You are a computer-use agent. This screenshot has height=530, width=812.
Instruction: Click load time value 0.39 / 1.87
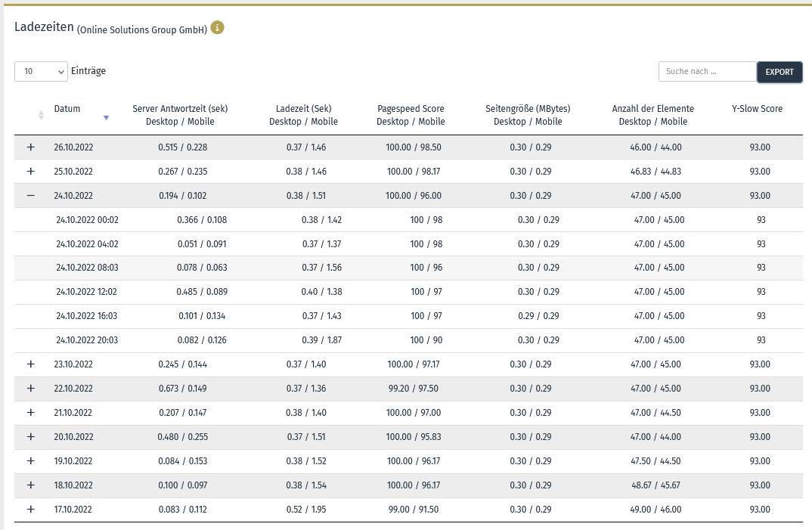pos(321,340)
